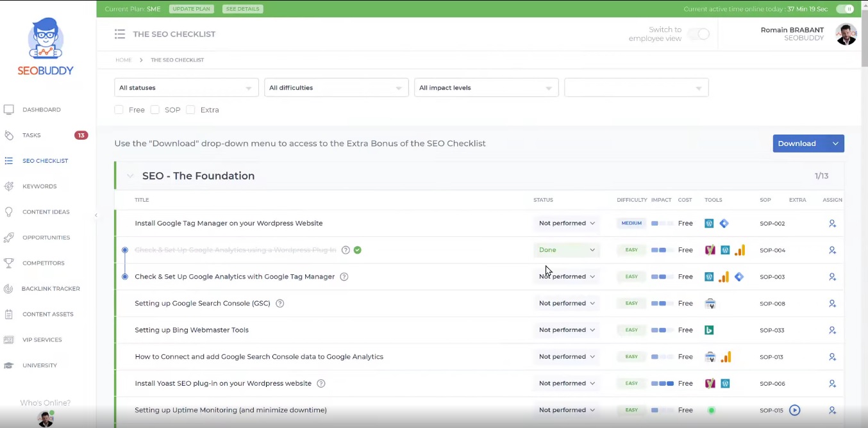
Task: Open Content Ideas in the sidebar
Action: click(x=46, y=212)
